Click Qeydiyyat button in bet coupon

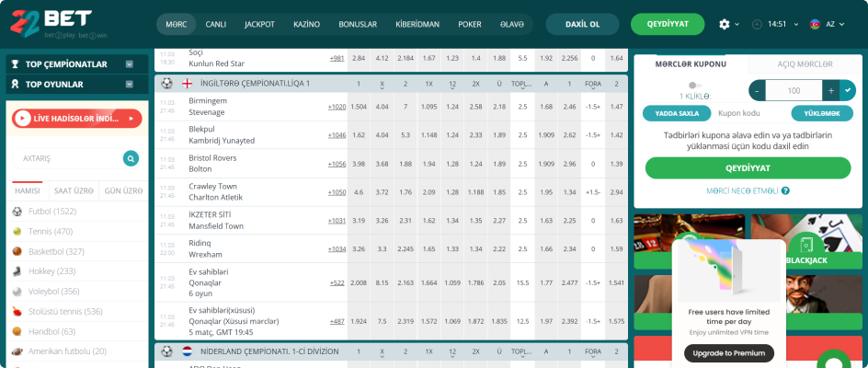(748, 168)
